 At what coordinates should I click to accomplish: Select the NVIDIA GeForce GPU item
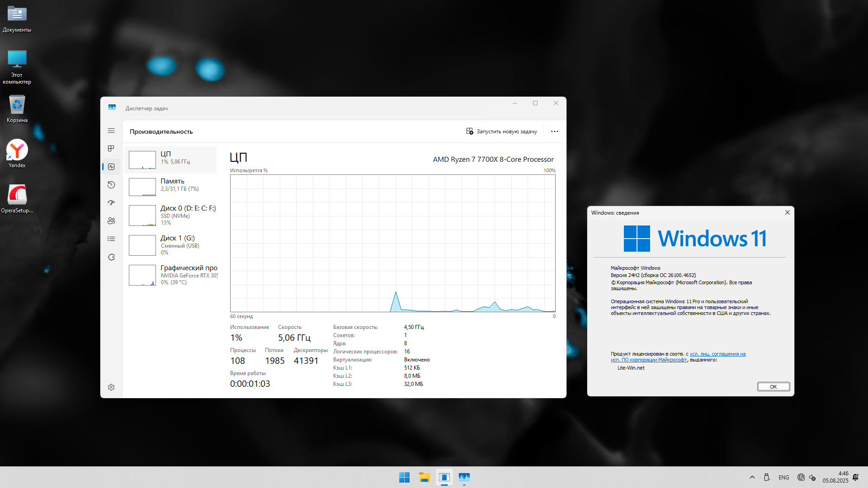pyautogui.click(x=171, y=275)
